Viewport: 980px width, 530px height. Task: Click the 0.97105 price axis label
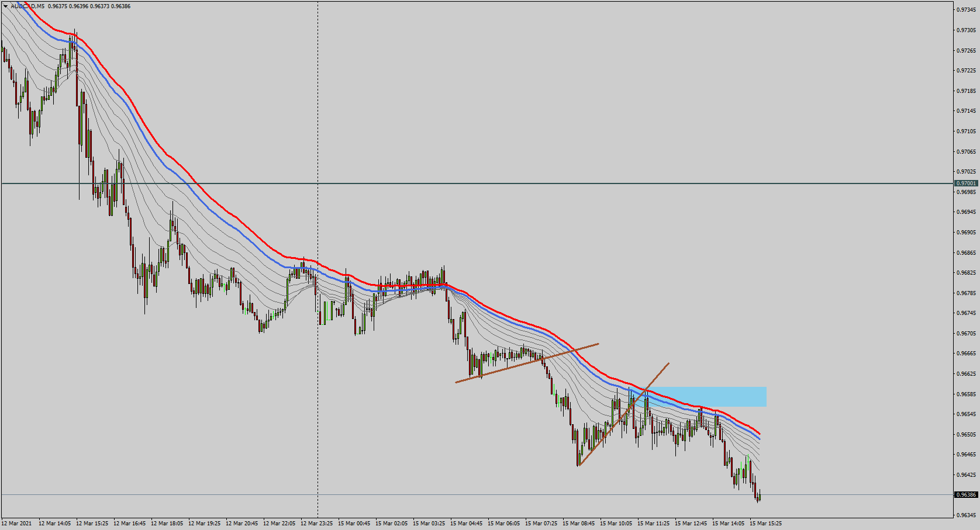(966, 131)
